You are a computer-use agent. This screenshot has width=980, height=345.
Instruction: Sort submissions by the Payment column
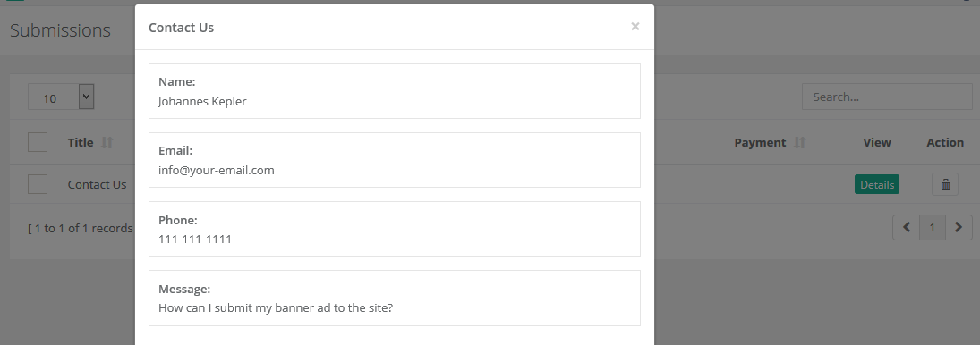click(799, 143)
